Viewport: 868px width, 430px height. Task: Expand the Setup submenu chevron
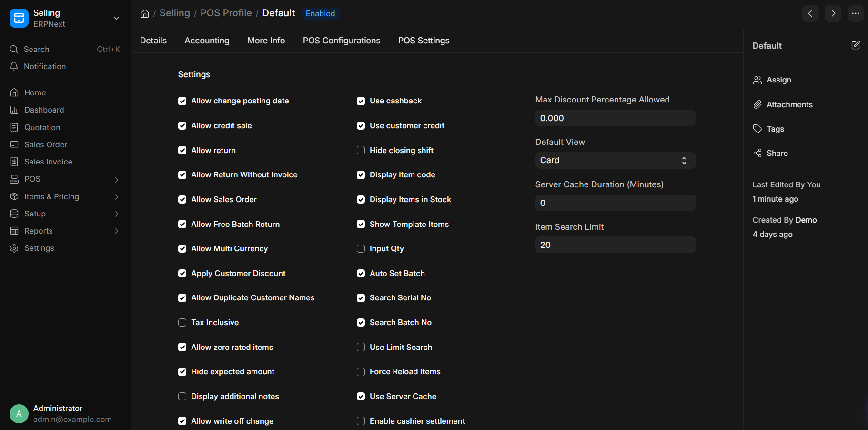[x=117, y=214]
